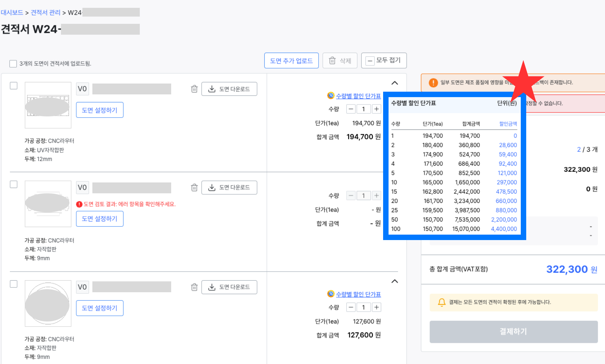Decrease quantity with minus for third drawing
The image size is (605, 364).
(x=351, y=307)
